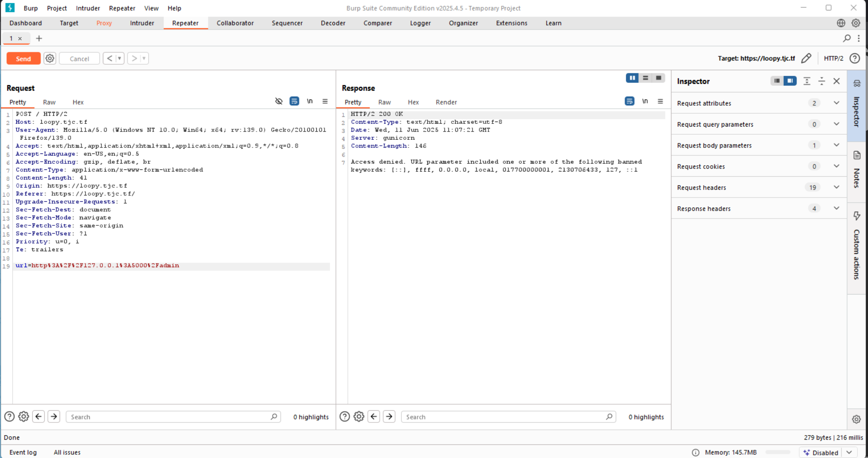Switch to the Proxy tab
This screenshot has height=458, width=868.
pos(104,23)
